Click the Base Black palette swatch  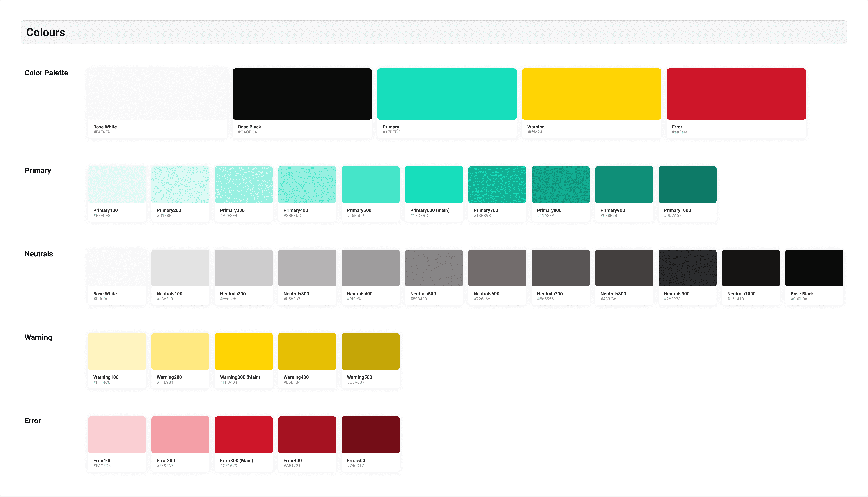coord(302,94)
